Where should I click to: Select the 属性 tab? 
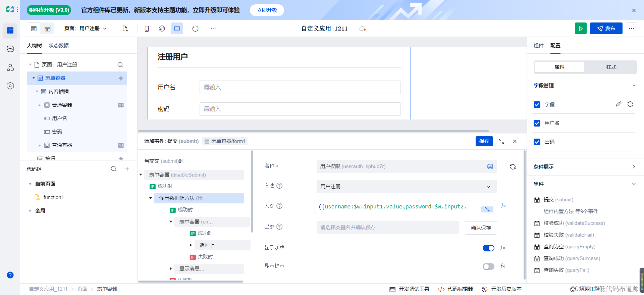point(559,67)
